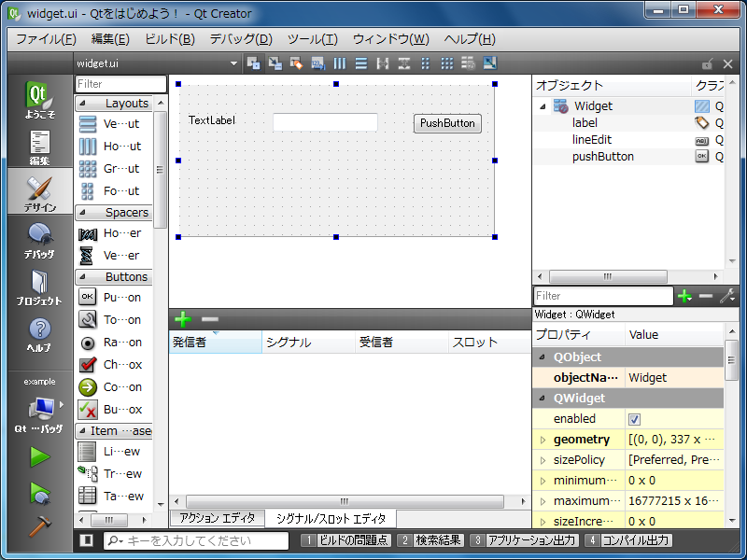This screenshot has height=560, width=747.
Task: Open the プロジェクト mode icon
Action: [x=39, y=287]
